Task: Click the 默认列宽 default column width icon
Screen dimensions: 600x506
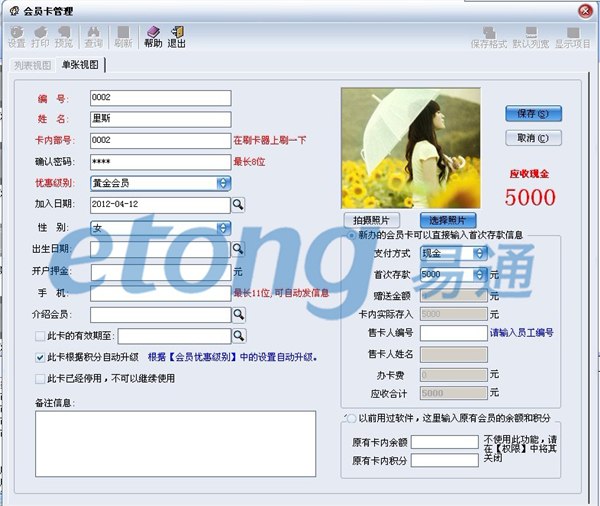Action: pos(531,38)
